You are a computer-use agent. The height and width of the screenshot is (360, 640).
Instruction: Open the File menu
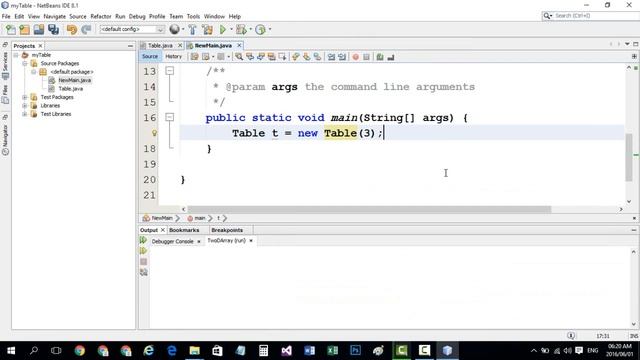coord(6,16)
